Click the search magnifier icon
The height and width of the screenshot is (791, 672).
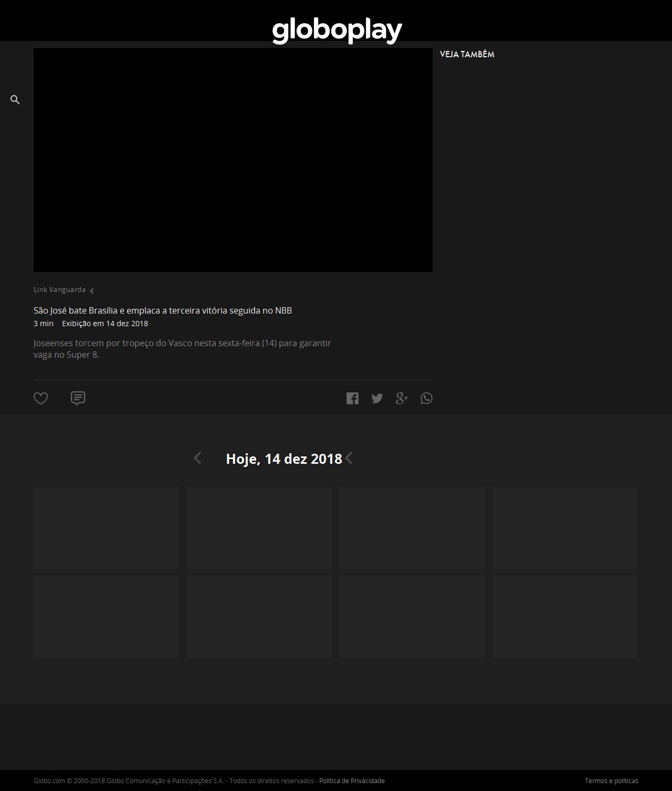click(x=15, y=100)
